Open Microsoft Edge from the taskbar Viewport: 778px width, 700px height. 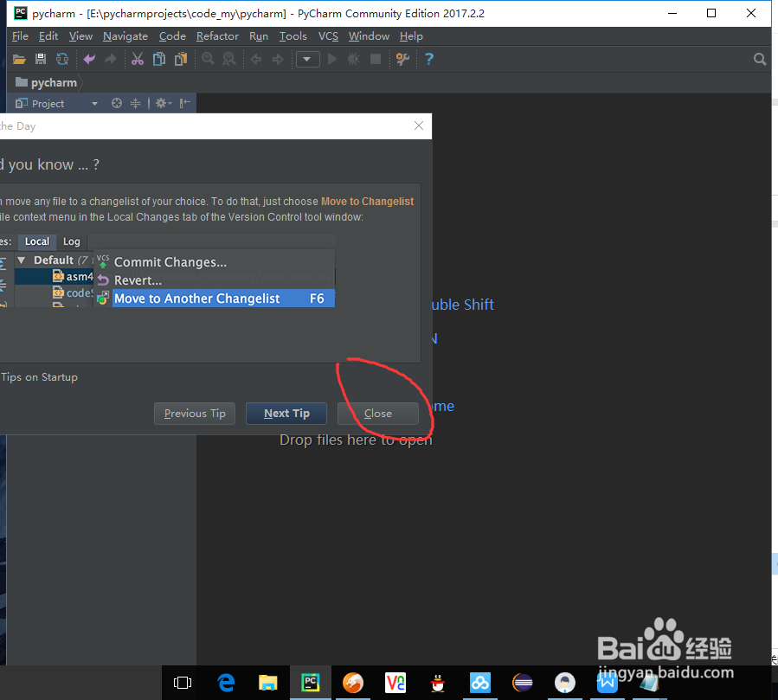pyautogui.click(x=226, y=683)
